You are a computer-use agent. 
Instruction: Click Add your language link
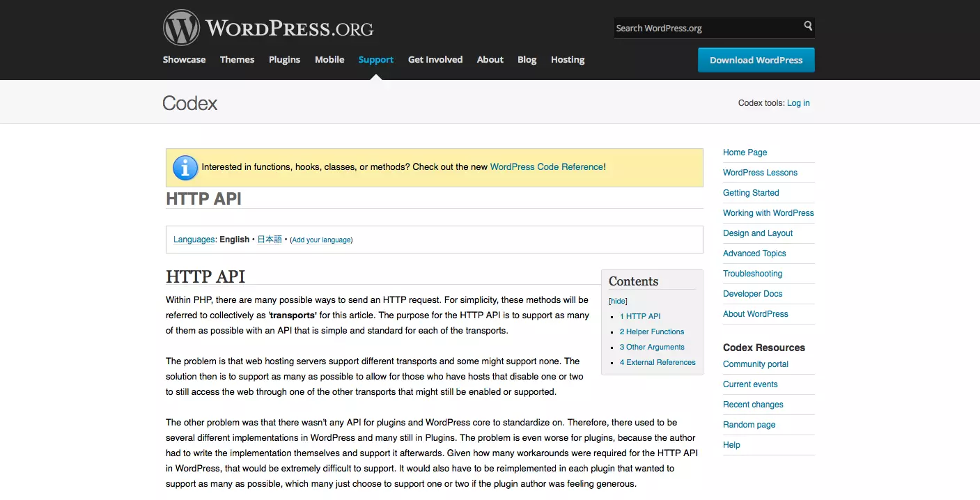[x=321, y=240]
